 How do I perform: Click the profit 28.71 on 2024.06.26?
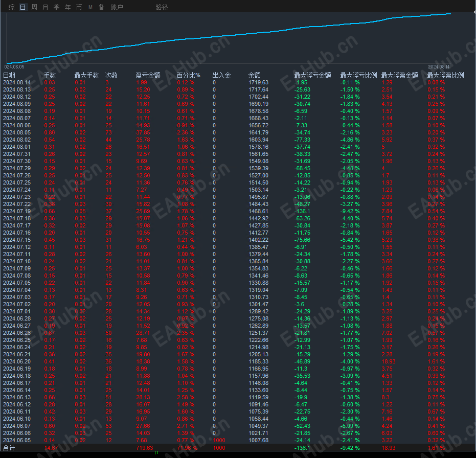(143, 333)
